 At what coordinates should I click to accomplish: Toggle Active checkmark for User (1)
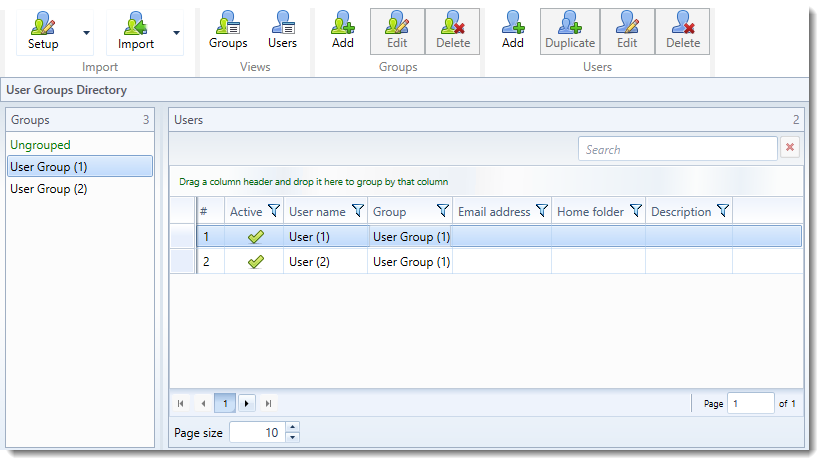point(256,237)
